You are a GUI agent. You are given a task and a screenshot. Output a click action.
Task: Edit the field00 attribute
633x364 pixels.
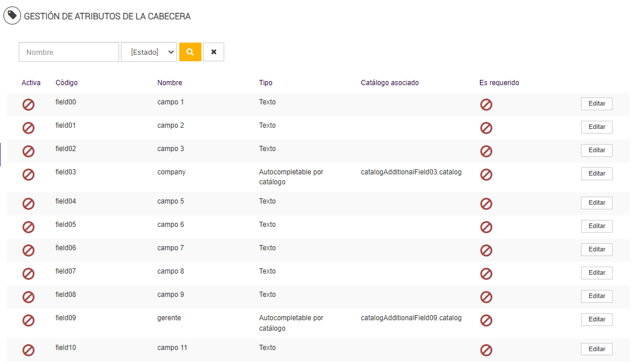coord(596,104)
